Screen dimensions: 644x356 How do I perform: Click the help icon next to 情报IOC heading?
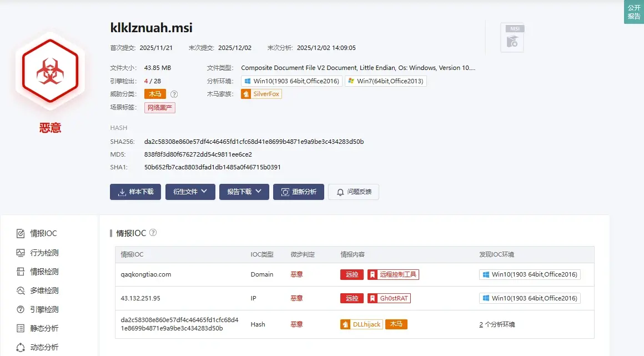tap(153, 233)
